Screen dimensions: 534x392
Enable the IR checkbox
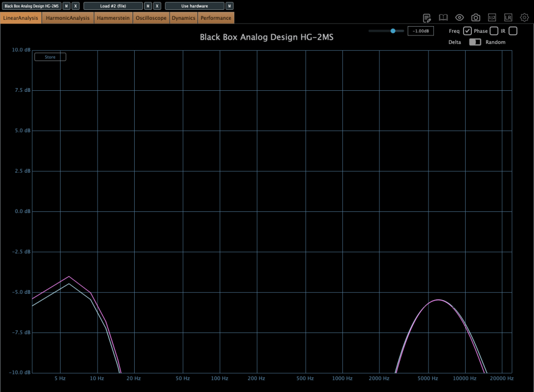click(x=513, y=31)
